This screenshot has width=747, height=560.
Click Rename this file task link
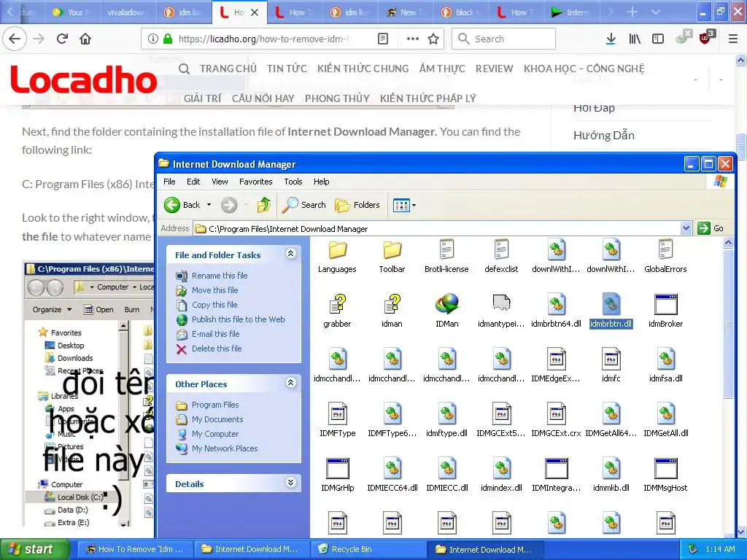tap(220, 275)
